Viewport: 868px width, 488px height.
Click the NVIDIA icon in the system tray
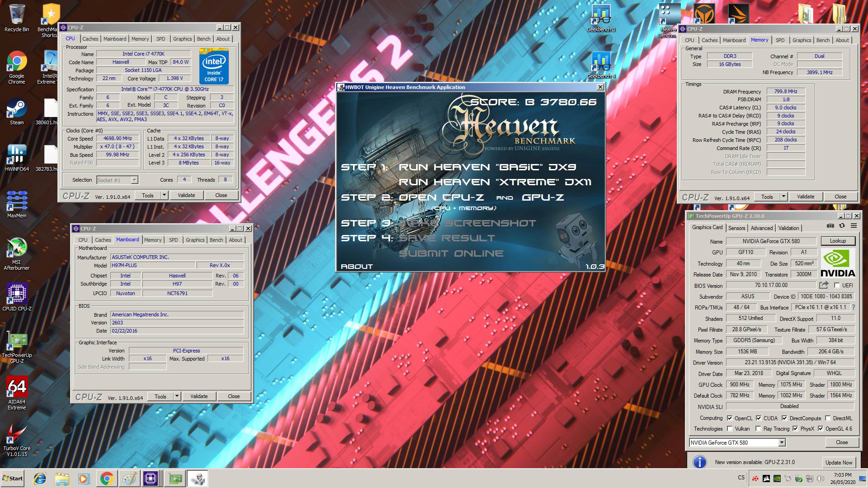pyautogui.click(x=777, y=479)
